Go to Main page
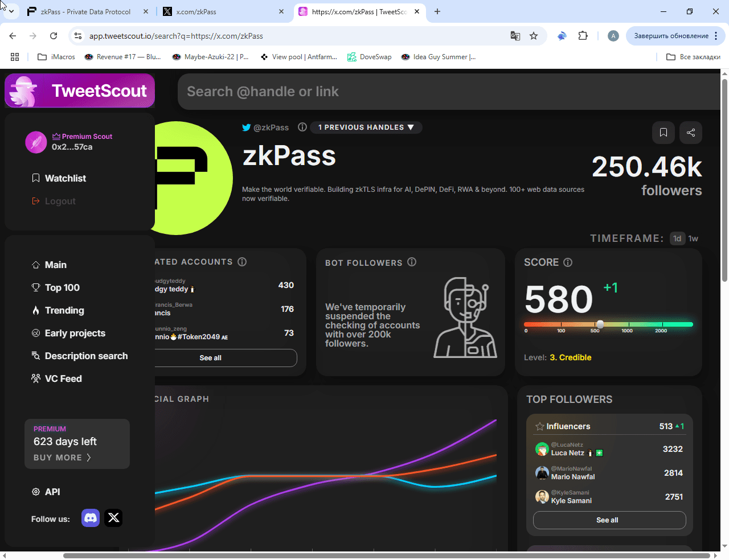 coord(49,265)
